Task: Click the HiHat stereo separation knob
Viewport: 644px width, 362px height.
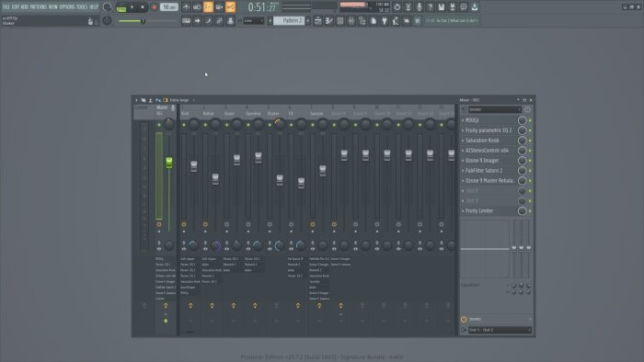Action: click(215, 245)
